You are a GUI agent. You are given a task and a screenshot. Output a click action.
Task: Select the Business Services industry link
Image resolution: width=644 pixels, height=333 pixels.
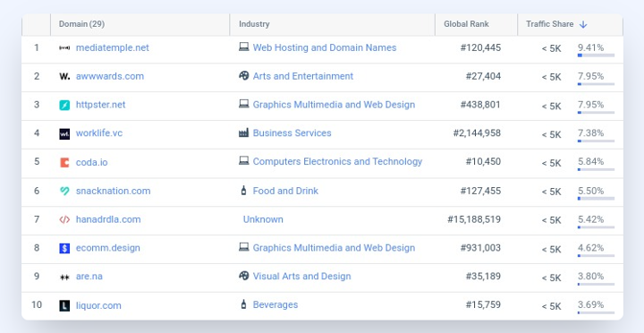[x=292, y=132]
